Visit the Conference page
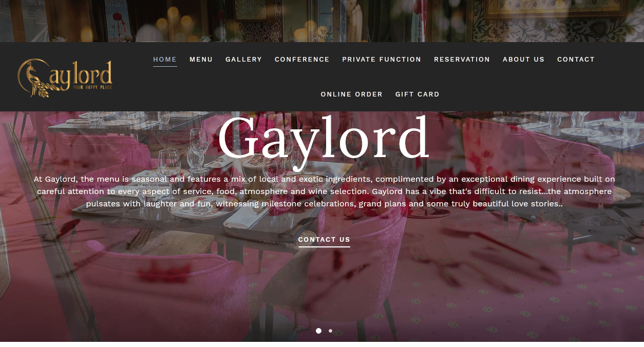Image resolution: width=644 pixels, height=347 pixels. (x=302, y=60)
